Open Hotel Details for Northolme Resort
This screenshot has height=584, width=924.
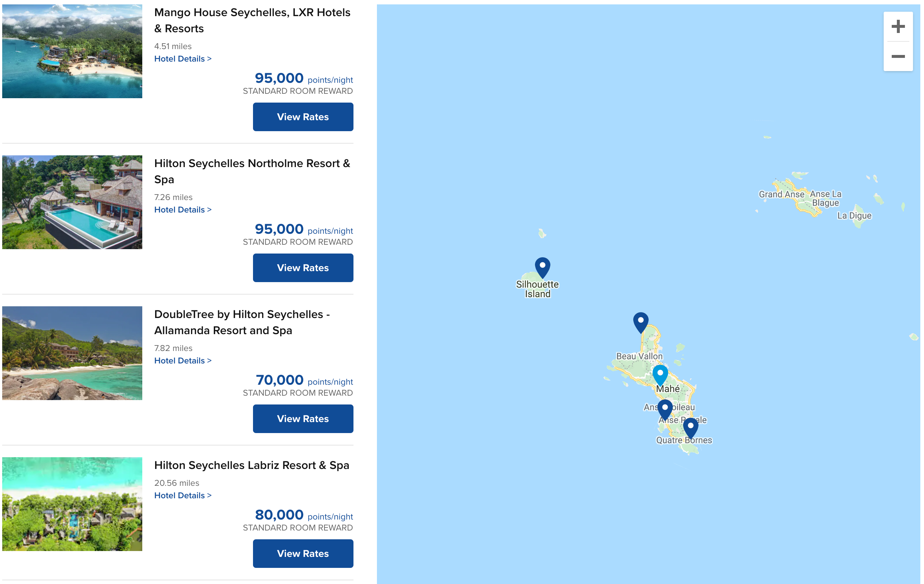coord(183,210)
